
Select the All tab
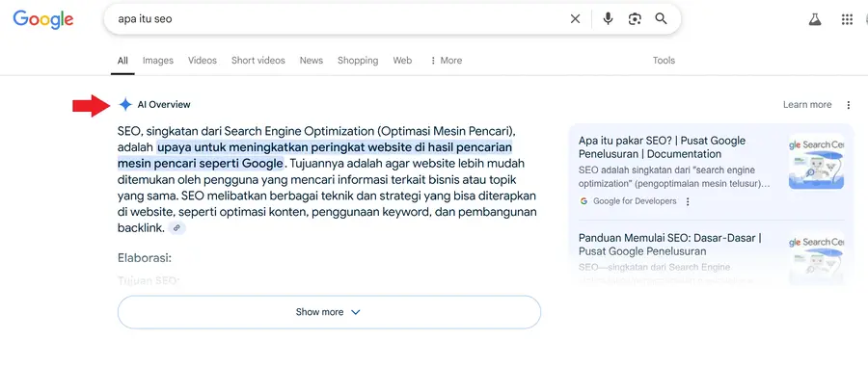click(x=122, y=61)
